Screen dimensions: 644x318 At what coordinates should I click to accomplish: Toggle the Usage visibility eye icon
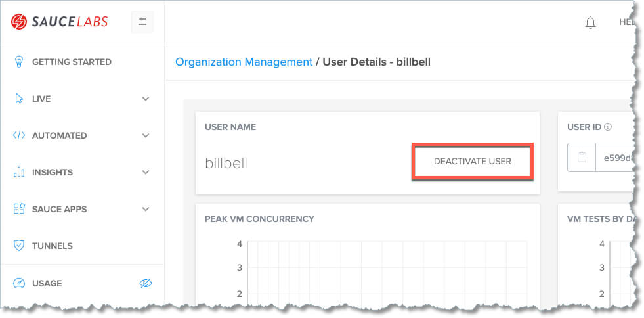146,283
